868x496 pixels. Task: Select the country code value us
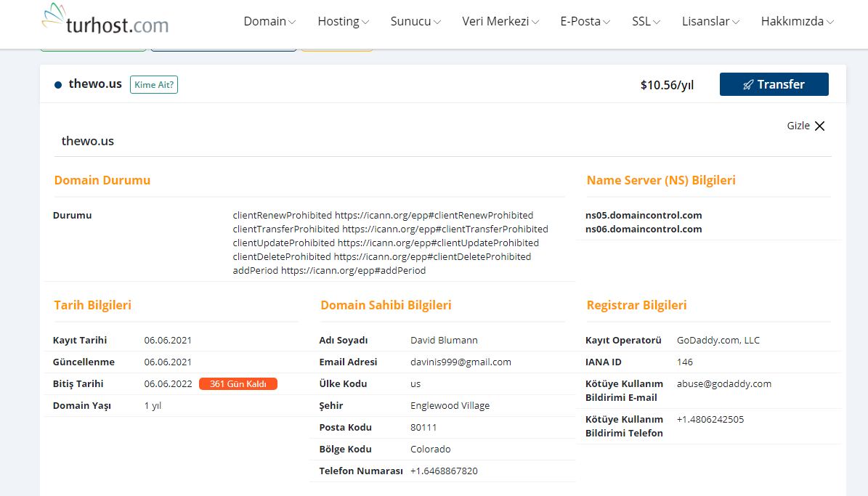tap(415, 384)
